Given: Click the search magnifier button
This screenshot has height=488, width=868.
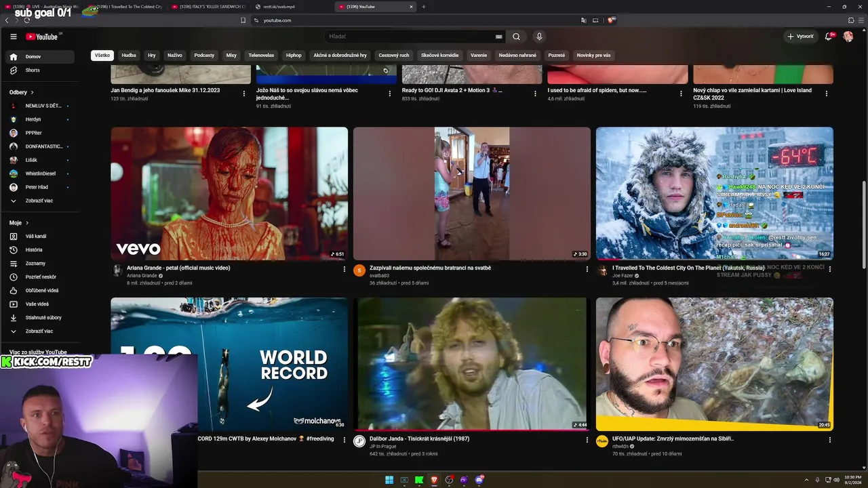Looking at the screenshot, I should (x=516, y=37).
